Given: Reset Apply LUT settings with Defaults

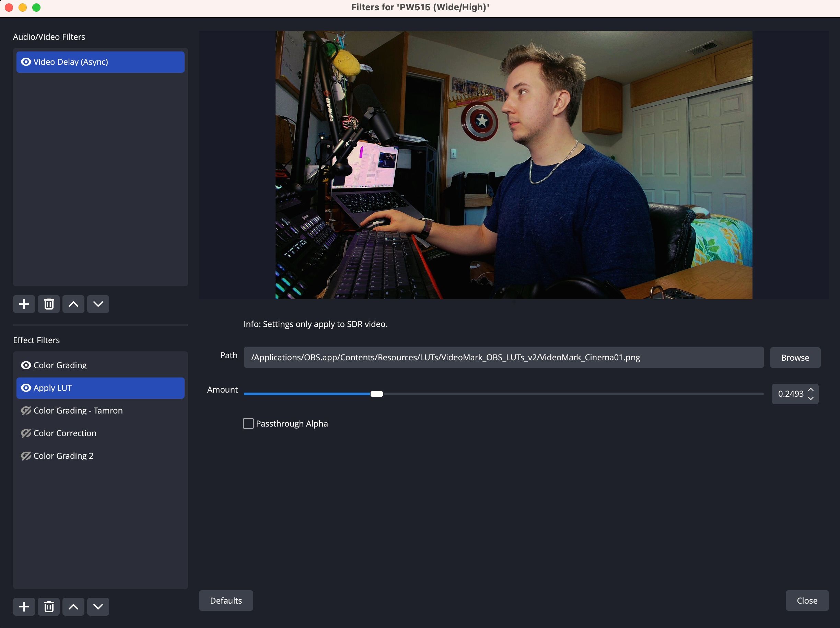Looking at the screenshot, I should (x=225, y=600).
